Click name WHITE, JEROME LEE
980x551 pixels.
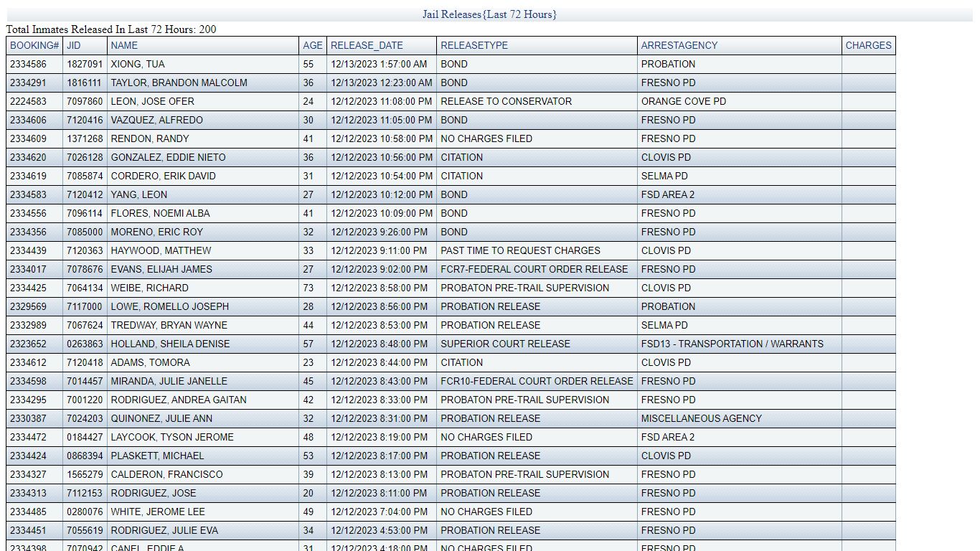pos(157,512)
